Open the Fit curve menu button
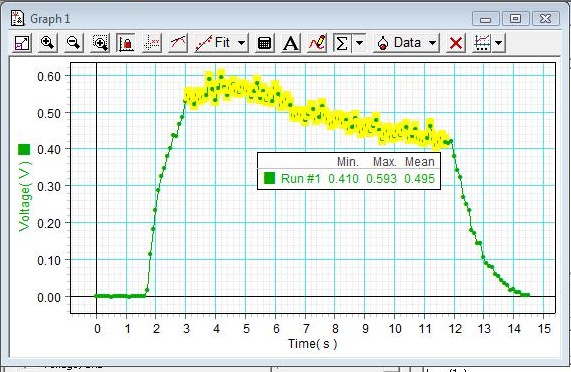This screenshot has width=571, height=372. tap(214, 43)
